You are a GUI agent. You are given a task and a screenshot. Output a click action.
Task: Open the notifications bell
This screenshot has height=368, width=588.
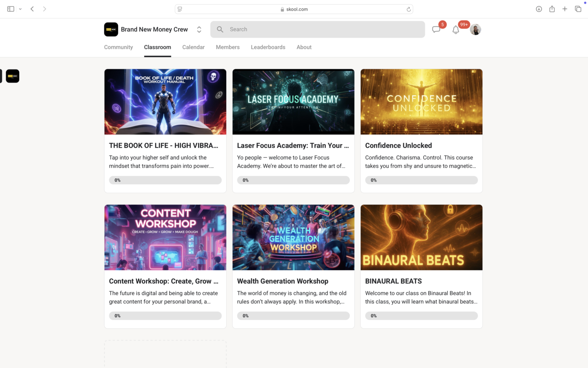point(456,29)
